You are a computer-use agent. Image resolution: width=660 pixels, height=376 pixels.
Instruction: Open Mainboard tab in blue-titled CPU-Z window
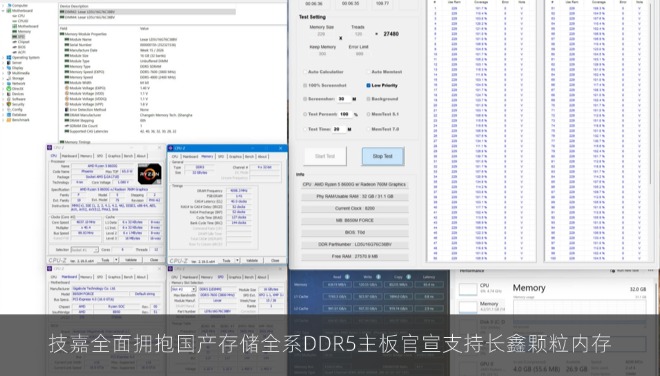coord(191,156)
